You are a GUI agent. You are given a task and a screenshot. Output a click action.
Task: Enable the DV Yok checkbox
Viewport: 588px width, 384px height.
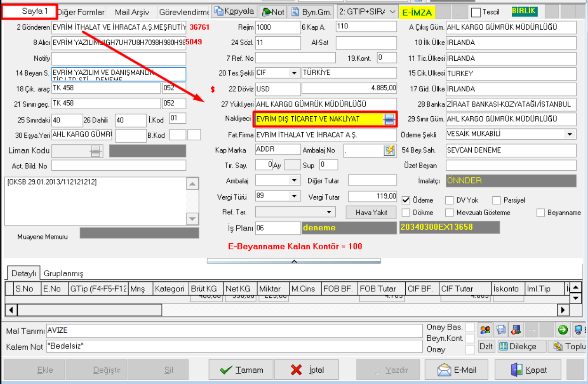pyautogui.click(x=449, y=200)
